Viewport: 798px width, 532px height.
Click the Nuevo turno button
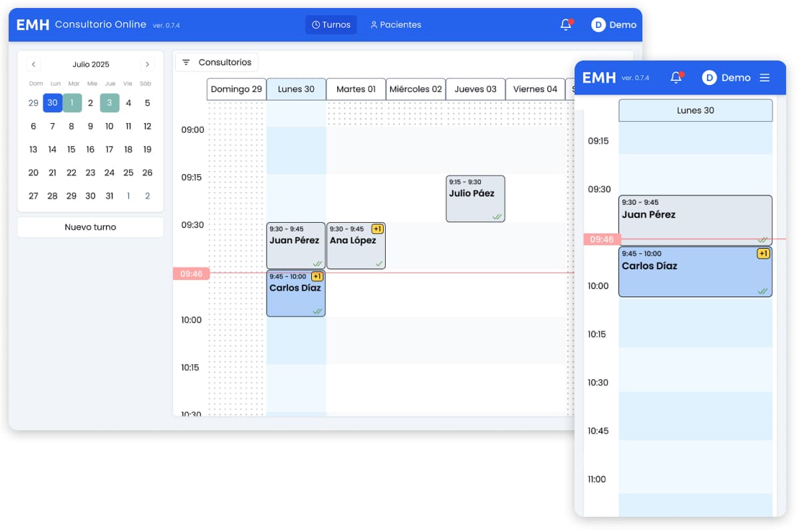click(90, 227)
